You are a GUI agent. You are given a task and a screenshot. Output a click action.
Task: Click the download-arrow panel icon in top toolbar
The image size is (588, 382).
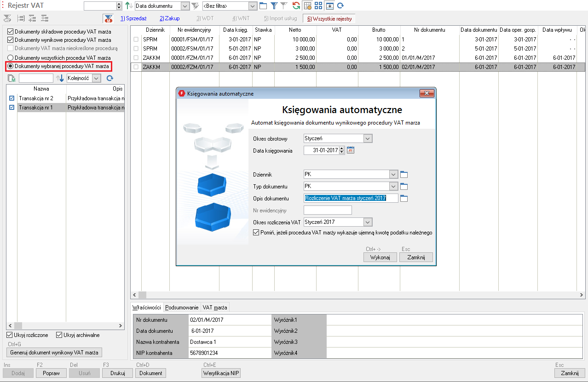[329, 6]
